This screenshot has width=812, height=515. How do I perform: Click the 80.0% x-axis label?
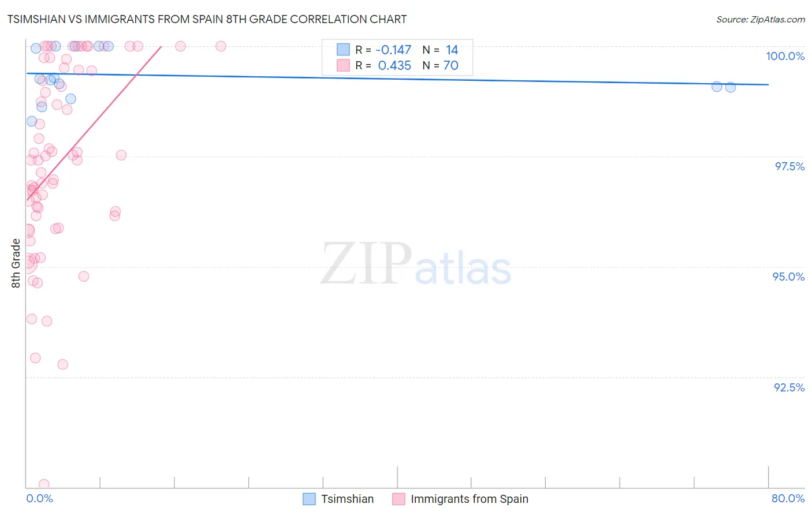(x=788, y=498)
